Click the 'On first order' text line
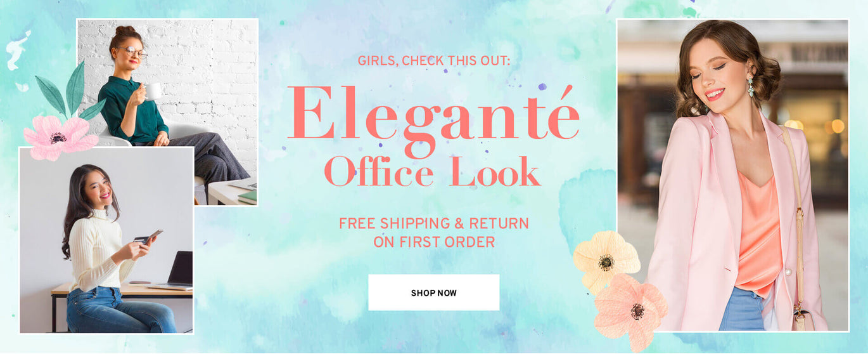Viewport: 868px width, 354px height. tap(433, 242)
